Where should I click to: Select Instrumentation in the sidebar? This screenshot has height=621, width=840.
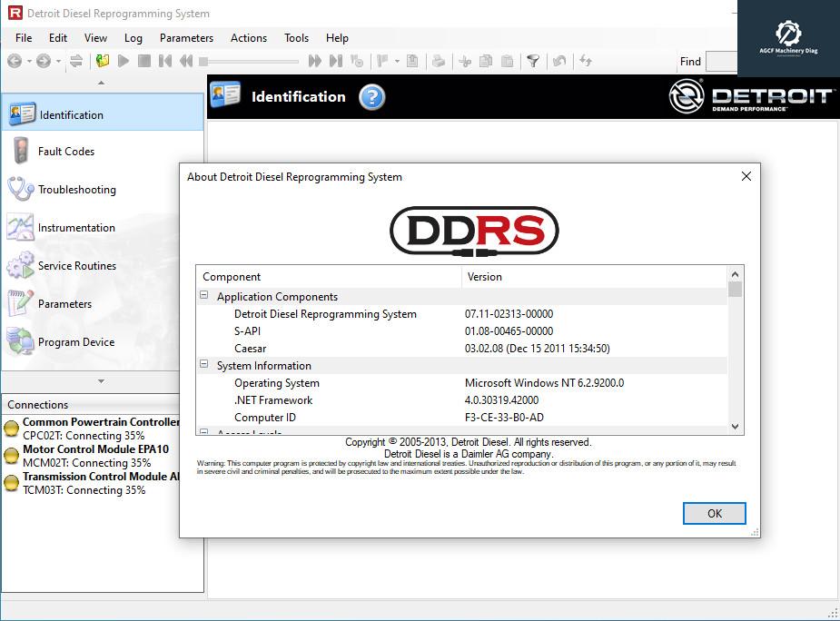click(x=76, y=228)
